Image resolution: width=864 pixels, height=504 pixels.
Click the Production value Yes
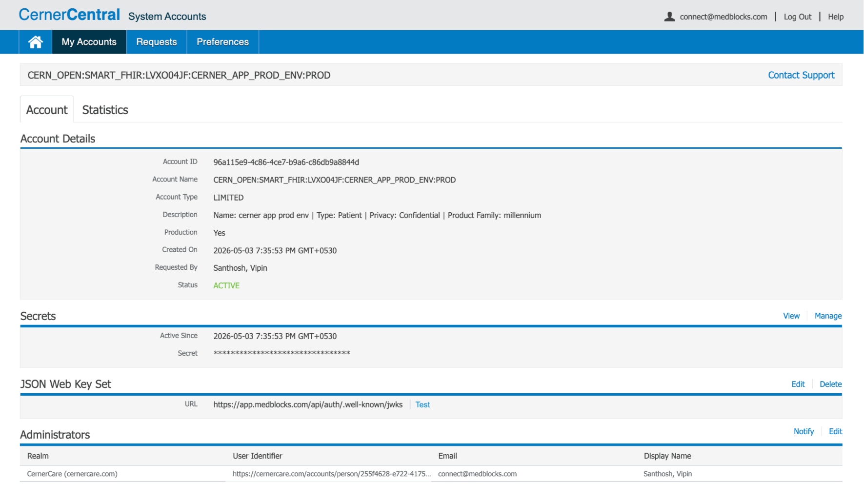click(219, 233)
